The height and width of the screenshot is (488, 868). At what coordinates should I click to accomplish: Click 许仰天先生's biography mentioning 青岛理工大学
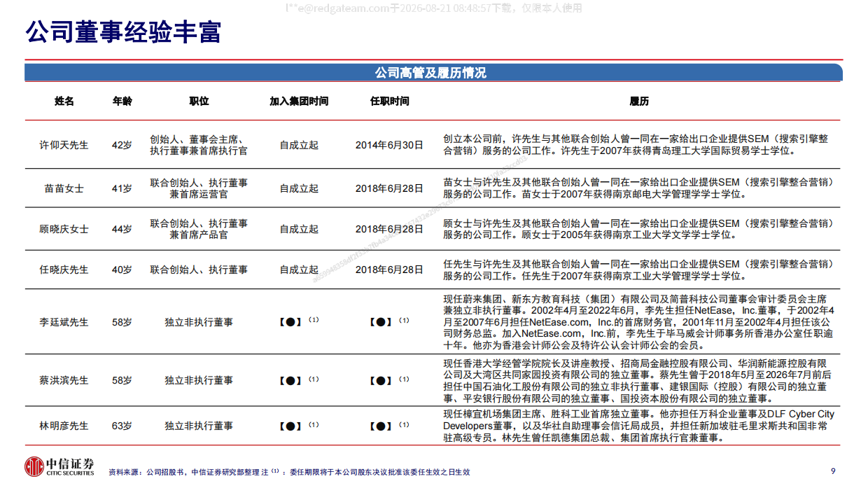(636, 145)
